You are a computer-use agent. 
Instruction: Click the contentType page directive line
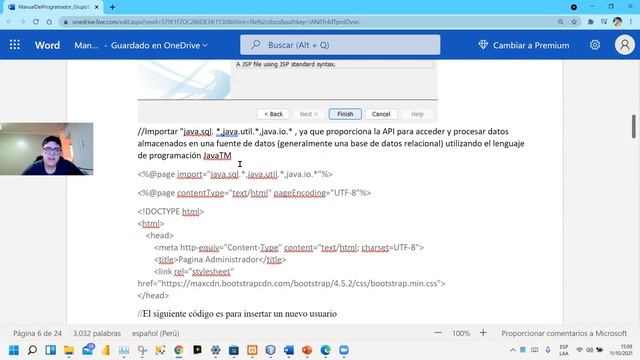254,193
